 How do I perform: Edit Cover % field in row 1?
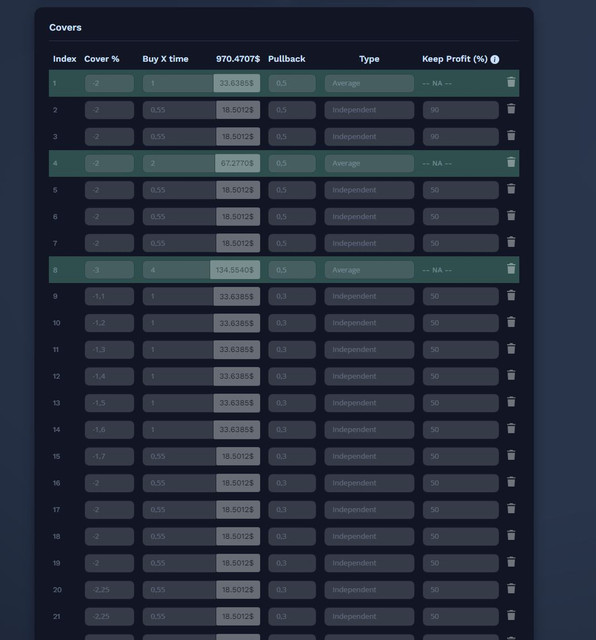pos(109,83)
